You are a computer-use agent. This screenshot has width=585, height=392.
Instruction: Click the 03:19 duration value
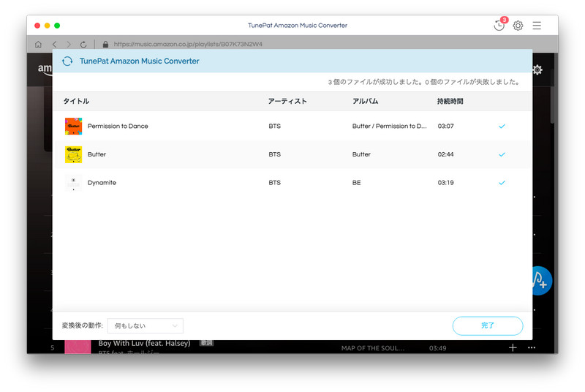point(446,183)
